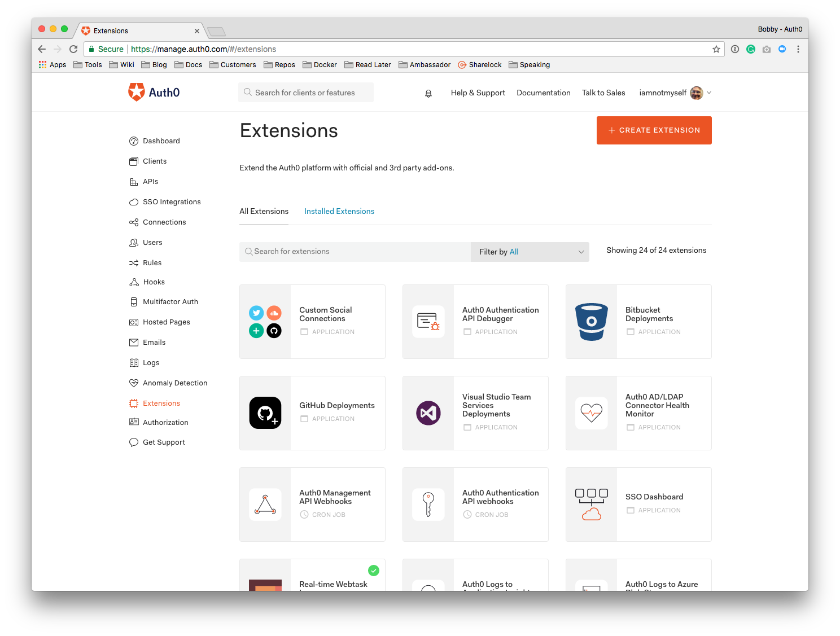
Task: Open SSO Integrations cloud icon
Action: click(x=134, y=202)
